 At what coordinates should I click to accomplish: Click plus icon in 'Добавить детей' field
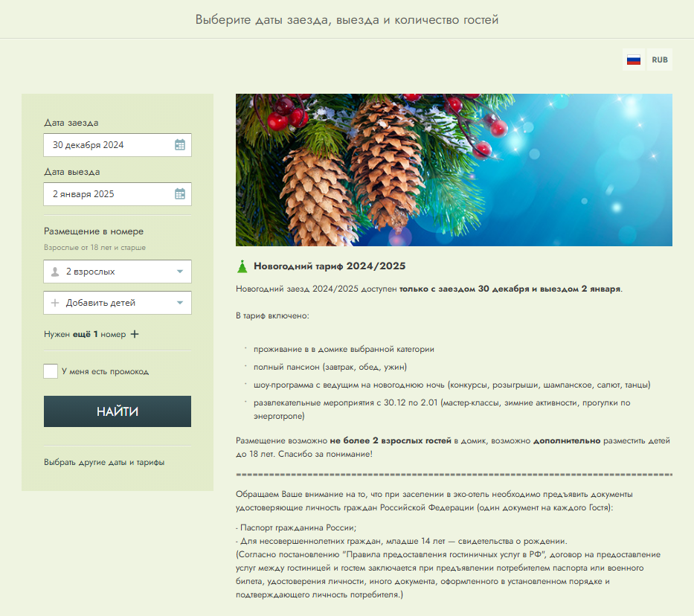tap(55, 303)
